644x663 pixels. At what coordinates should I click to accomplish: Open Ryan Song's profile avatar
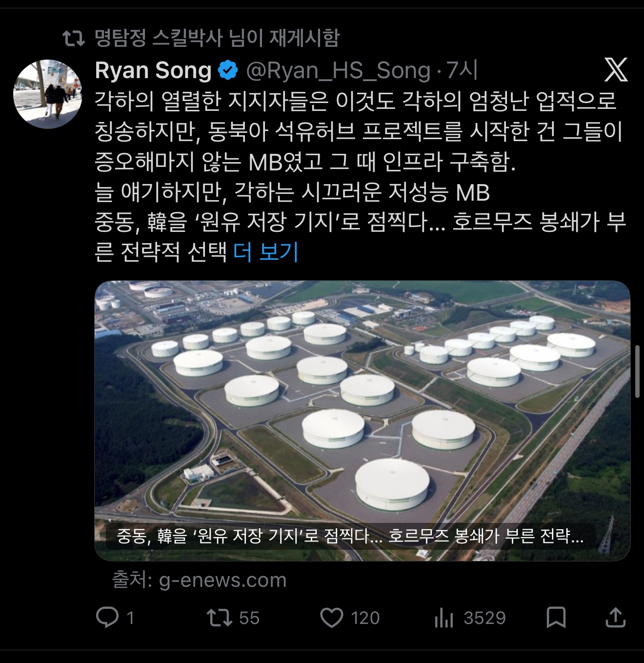click(x=48, y=94)
